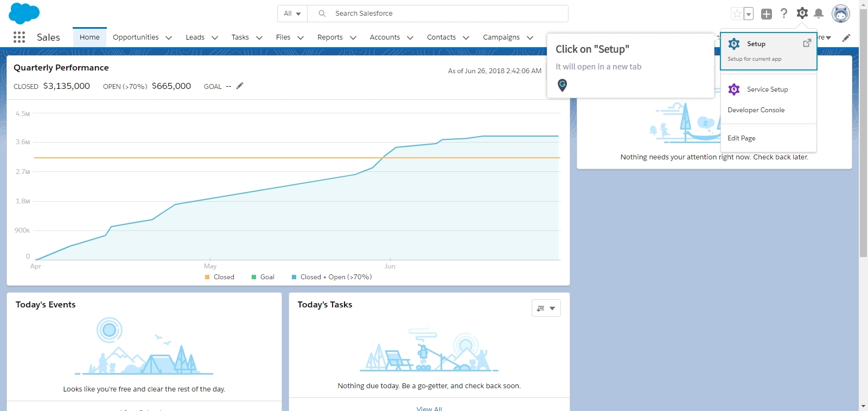Expand the Reports tab chevron
Viewport: 868px width, 411px height.
[x=353, y=38]
